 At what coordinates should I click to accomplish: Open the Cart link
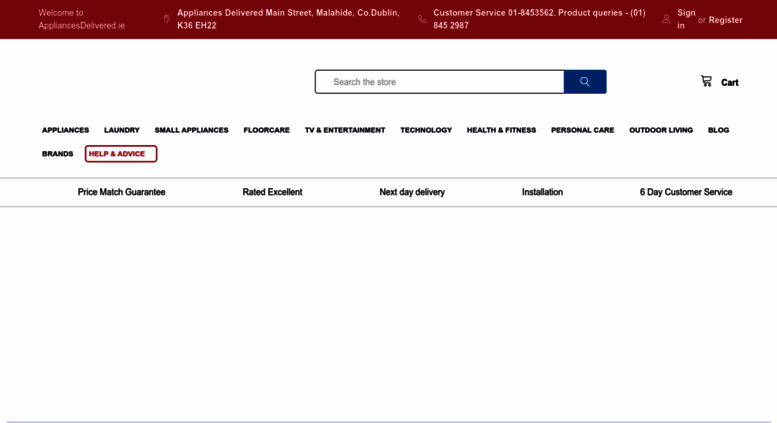point(729,83)
